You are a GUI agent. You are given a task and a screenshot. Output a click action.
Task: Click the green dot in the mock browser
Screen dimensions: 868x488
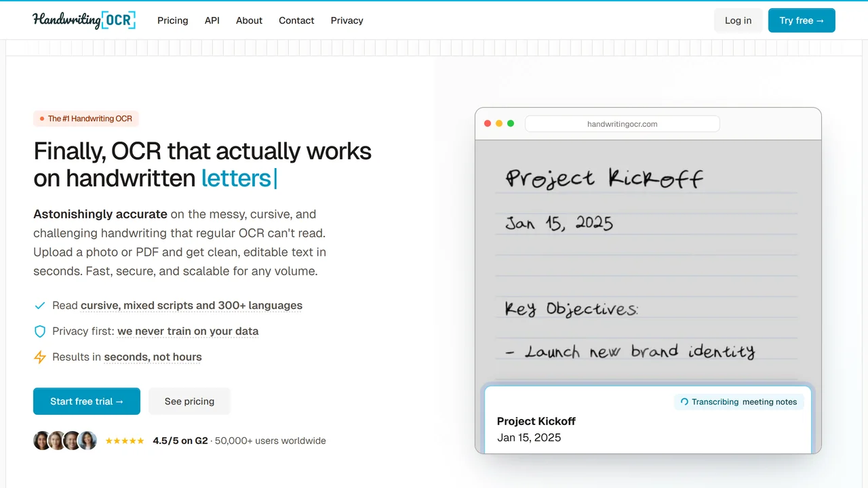pos(511,123)
